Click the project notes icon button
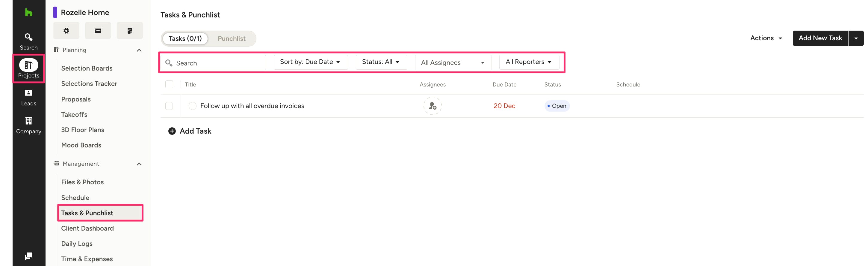The image size is (868, 266). (x=130, y=31)
